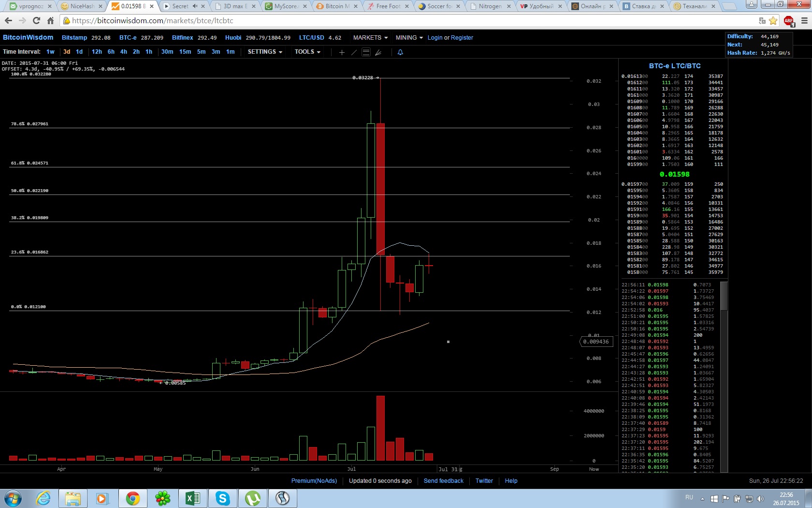Viewport: 812px width, 508px height.
Task: Open the Twitter link
Action: click(x=484, y=481)
